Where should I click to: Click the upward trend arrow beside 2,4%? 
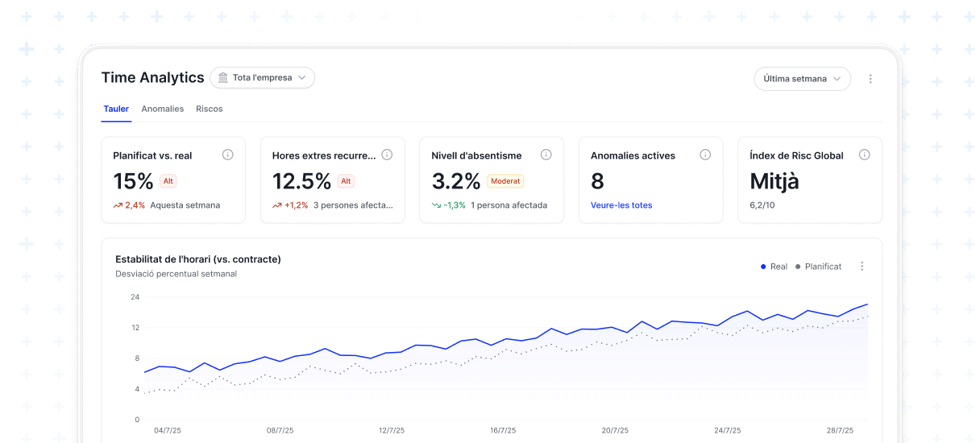coord(118,205)
